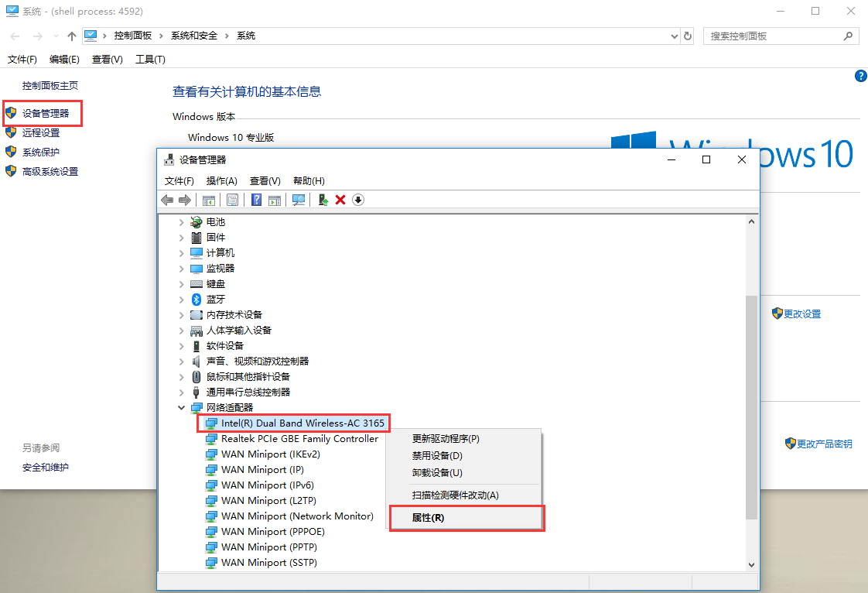The width and height of the screenshot is (868, 593).
Task: Expand the 声音、视频和游戏控制器 node
Action: point(182,362)
